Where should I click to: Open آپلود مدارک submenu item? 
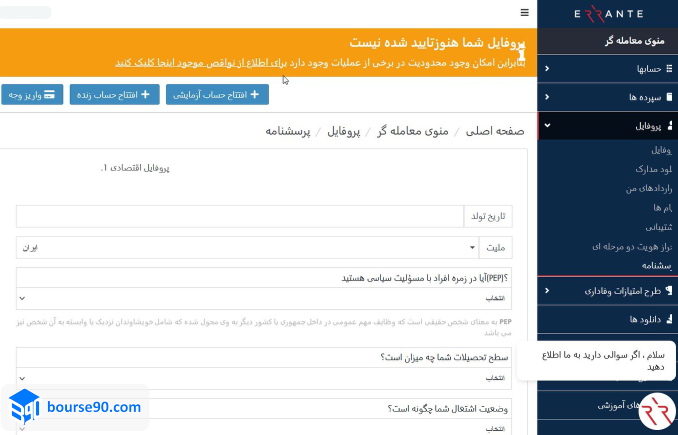(x=653, y=169)
